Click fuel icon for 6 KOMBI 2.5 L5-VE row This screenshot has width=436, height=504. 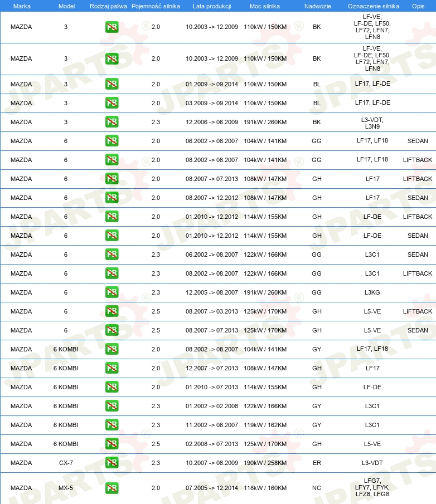[112, 444]
